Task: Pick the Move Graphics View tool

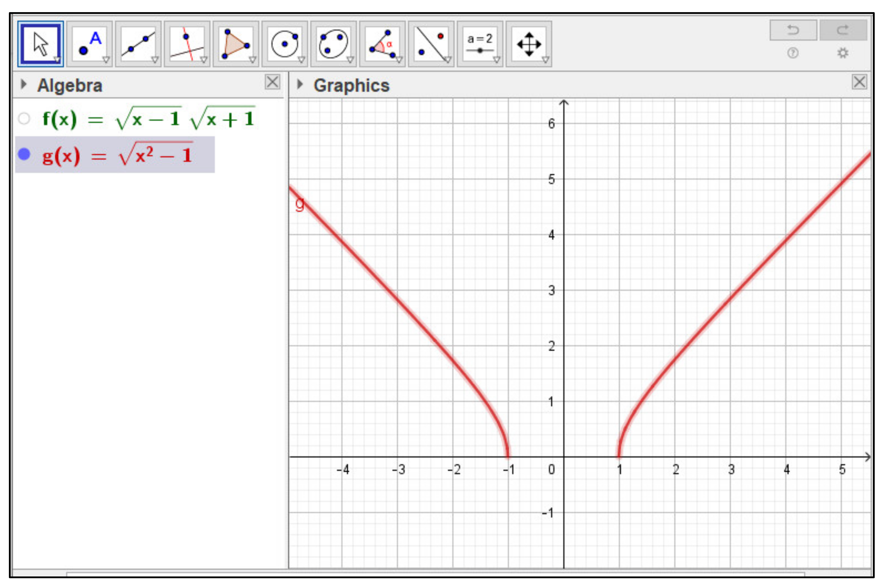Action: (x=529, y=44)
